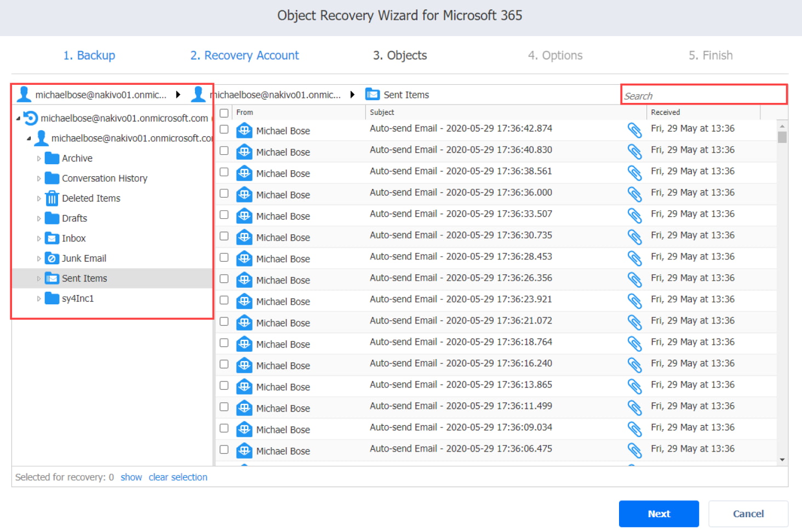The width and height of the screenshot is (802, 532).
Task: Check the email with timestamp 17:36:38.561
Action: tap(224, 172)
